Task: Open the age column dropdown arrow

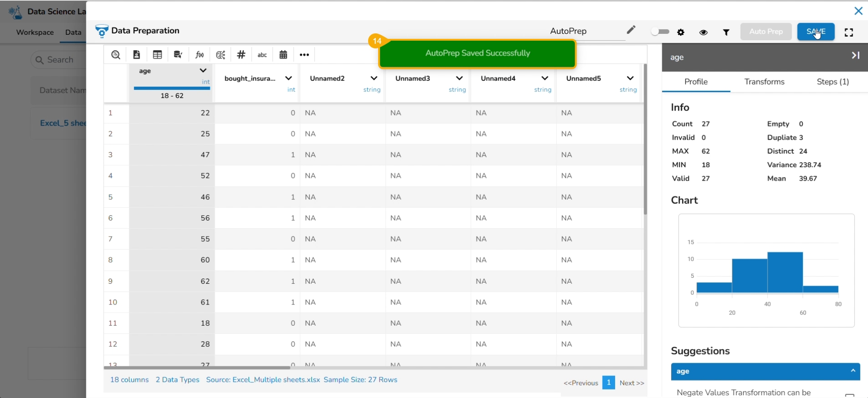Action: click(x=203, y=70)
